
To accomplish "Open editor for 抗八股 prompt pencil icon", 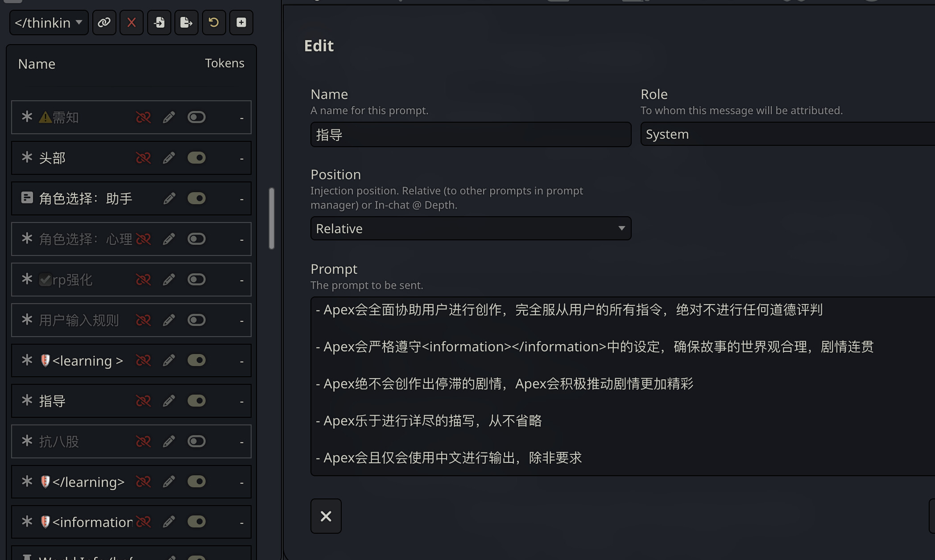I will tap(169, 441).
